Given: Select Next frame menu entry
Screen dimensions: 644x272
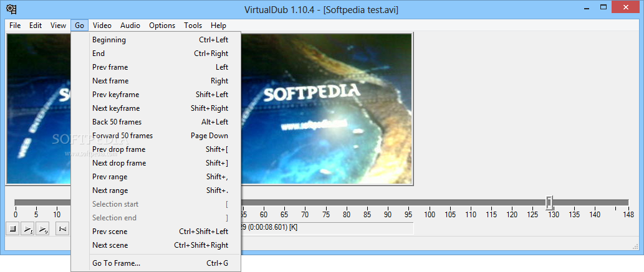Looking at the screenshot, I should pyautogui.click(x=156, y=81).
